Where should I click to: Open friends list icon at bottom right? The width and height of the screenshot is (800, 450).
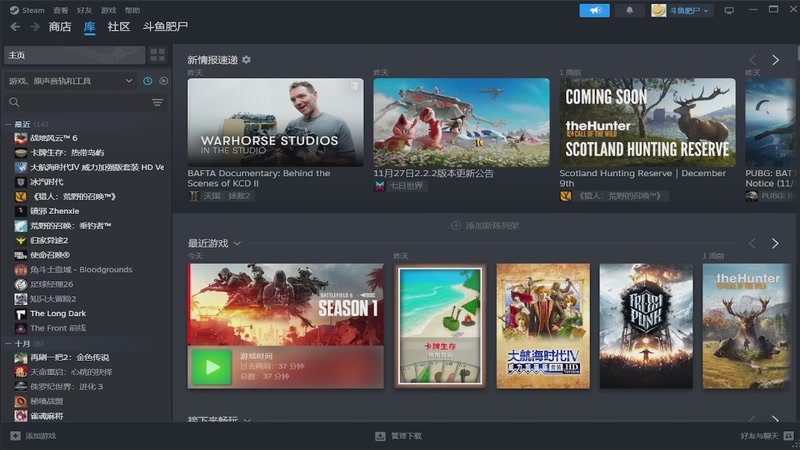788,436
